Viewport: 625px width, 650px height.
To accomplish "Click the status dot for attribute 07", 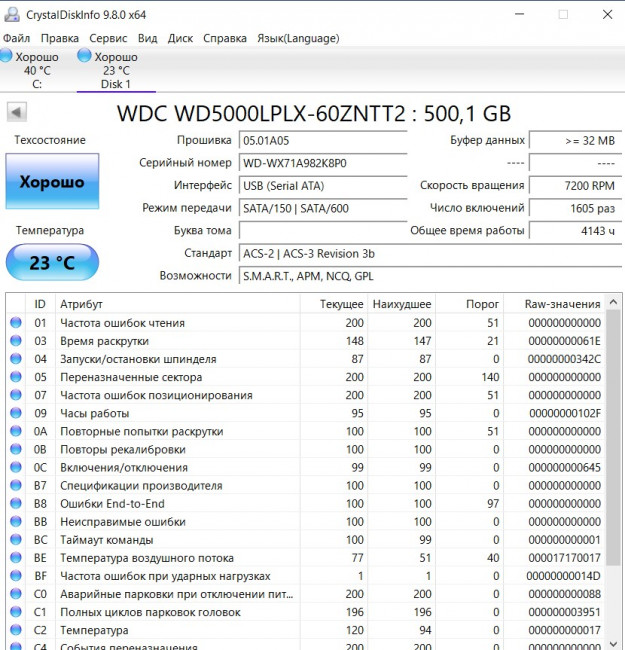I will [x=16, y=395].
